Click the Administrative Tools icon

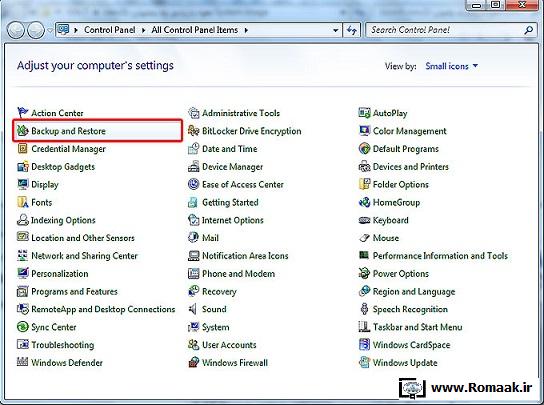193,112
